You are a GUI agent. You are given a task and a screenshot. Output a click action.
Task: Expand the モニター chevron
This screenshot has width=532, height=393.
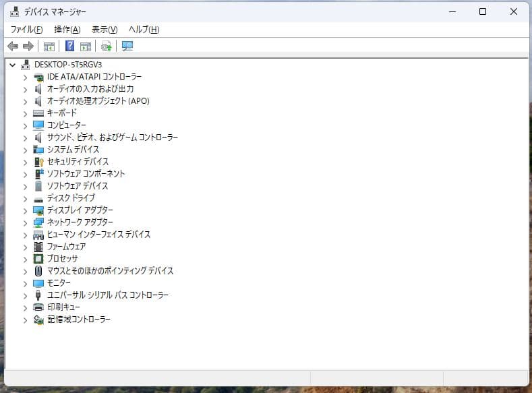(25, 284)
